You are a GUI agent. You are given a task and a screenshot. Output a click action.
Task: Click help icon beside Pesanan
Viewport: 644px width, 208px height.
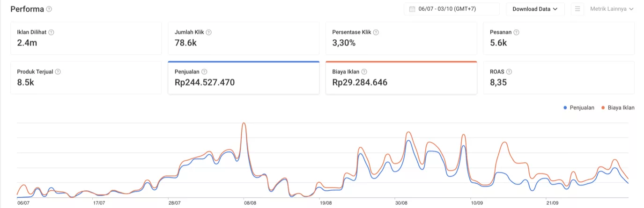(x=516, y=32)
